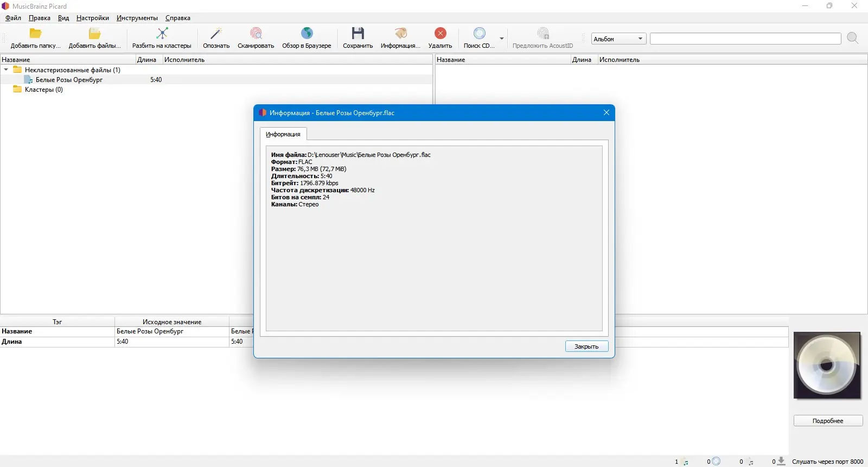Open the Инструменты menu

[137, 18]
